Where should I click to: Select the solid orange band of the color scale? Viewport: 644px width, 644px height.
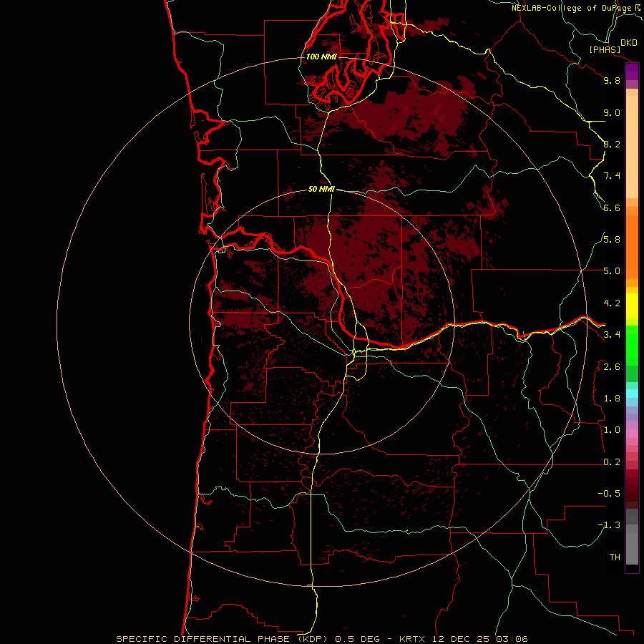(632, 247)
